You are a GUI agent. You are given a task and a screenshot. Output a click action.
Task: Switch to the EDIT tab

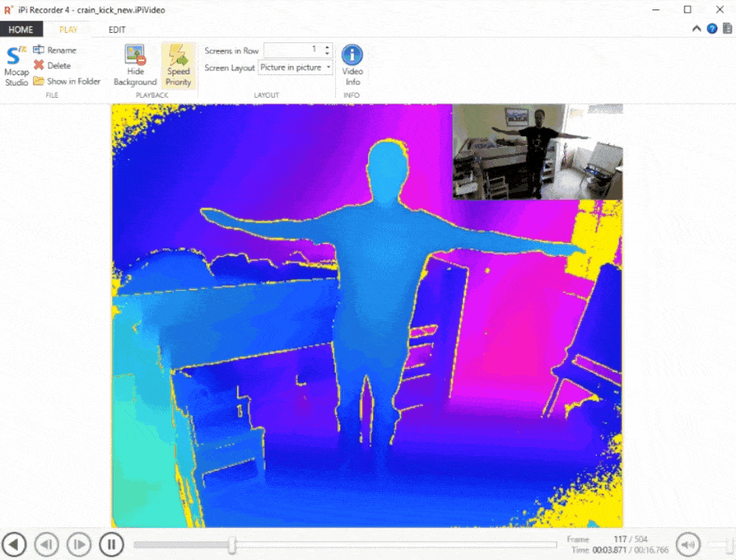click(116, 29)
